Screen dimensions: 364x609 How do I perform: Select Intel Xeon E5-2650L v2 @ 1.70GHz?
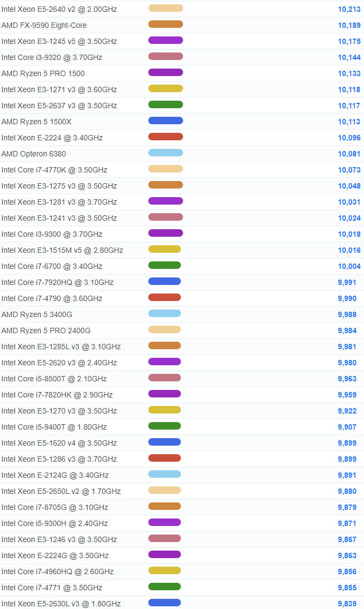coord(61,491)
